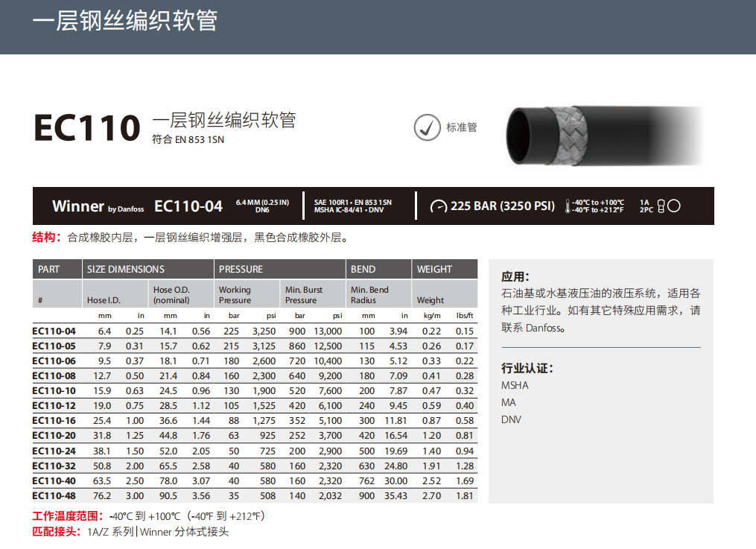
Task: Select the BEND column header
Action: pyautogui.click(x=363, y=269)
